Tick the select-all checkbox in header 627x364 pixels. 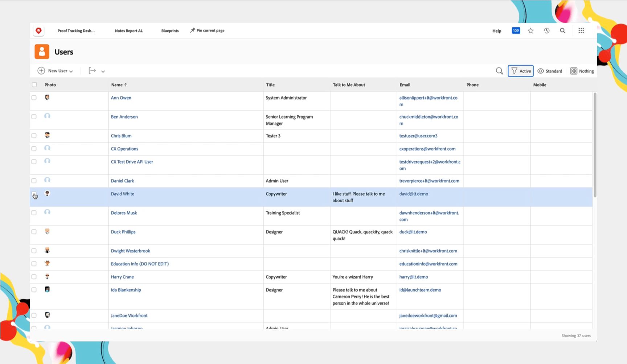click(x=34, y=85)
